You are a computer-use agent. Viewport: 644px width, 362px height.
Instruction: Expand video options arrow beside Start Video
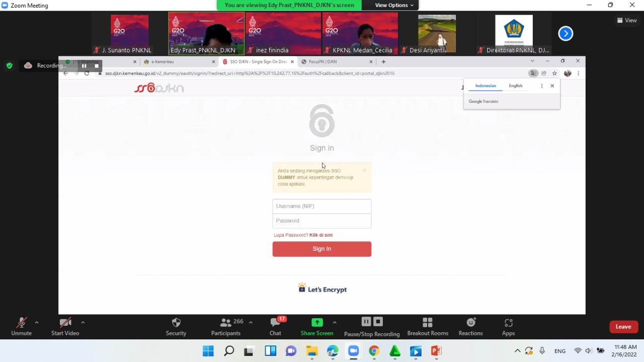[x=83, y=322]
